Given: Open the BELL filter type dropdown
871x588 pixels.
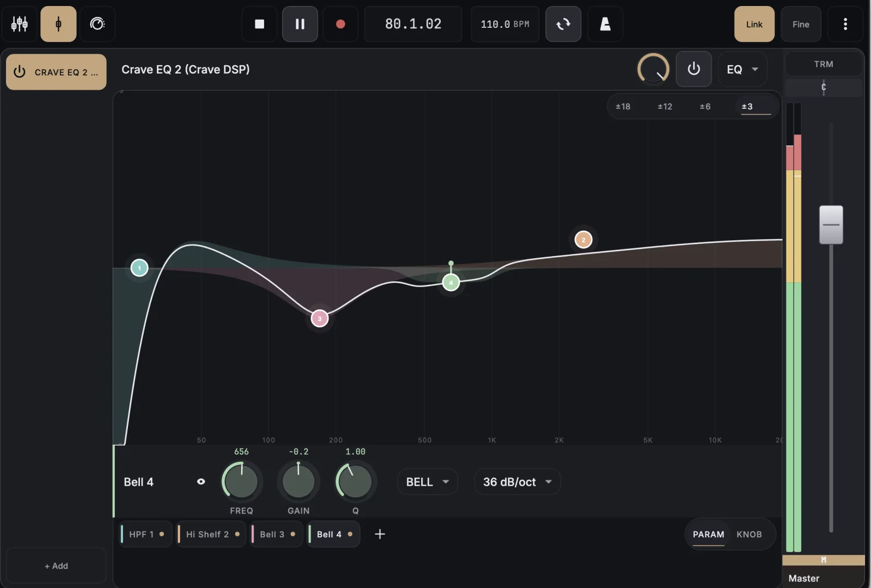Looking at the screenshot, I should point(427,482).
